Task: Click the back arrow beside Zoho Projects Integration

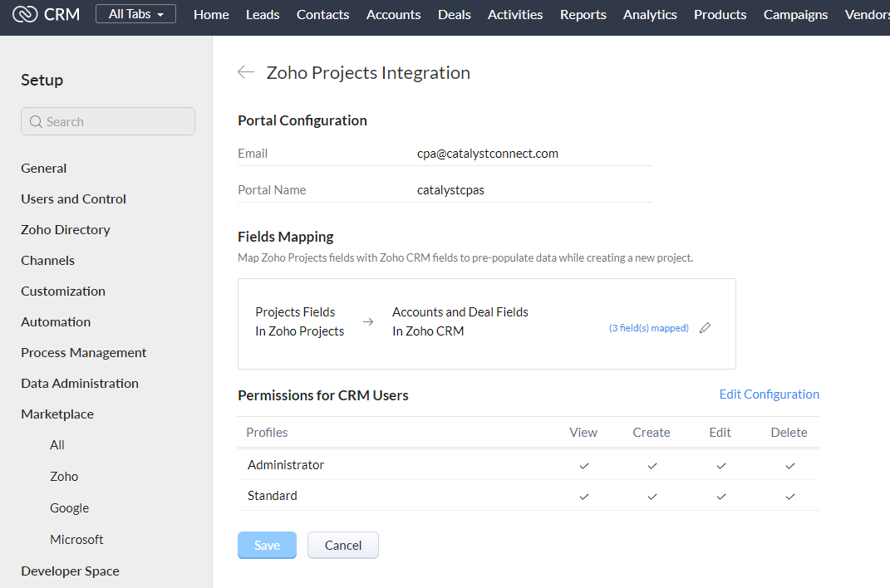Action: (246, 72)
